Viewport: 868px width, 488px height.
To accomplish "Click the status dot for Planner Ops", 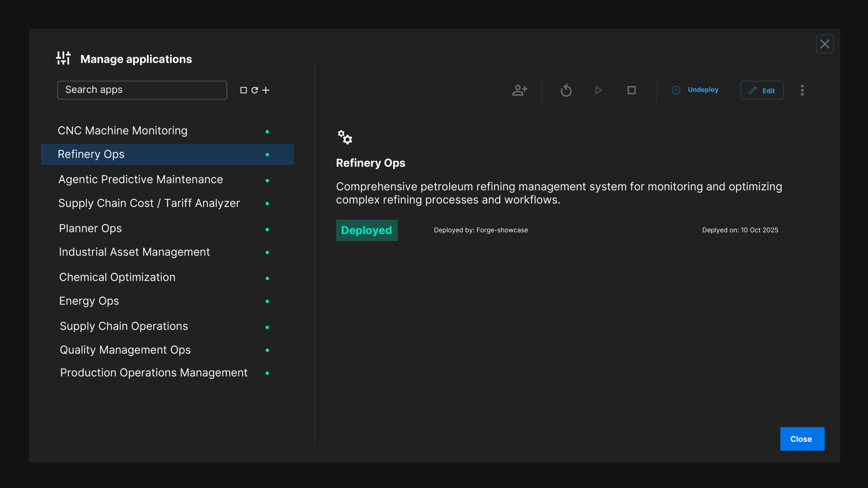I will [267, 230].
